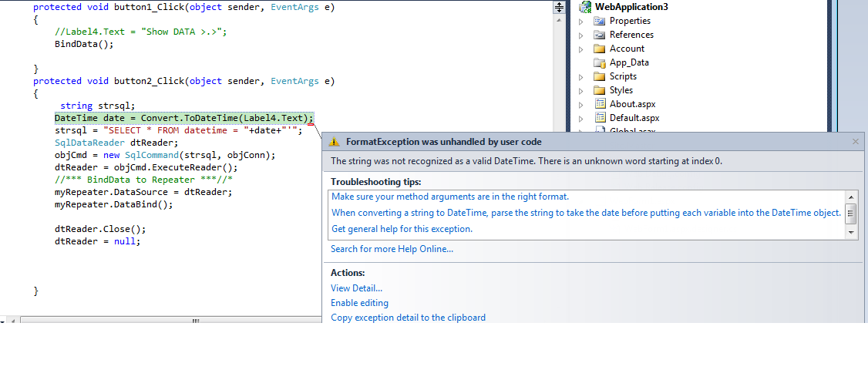Expand the About.aspx node

580,105
